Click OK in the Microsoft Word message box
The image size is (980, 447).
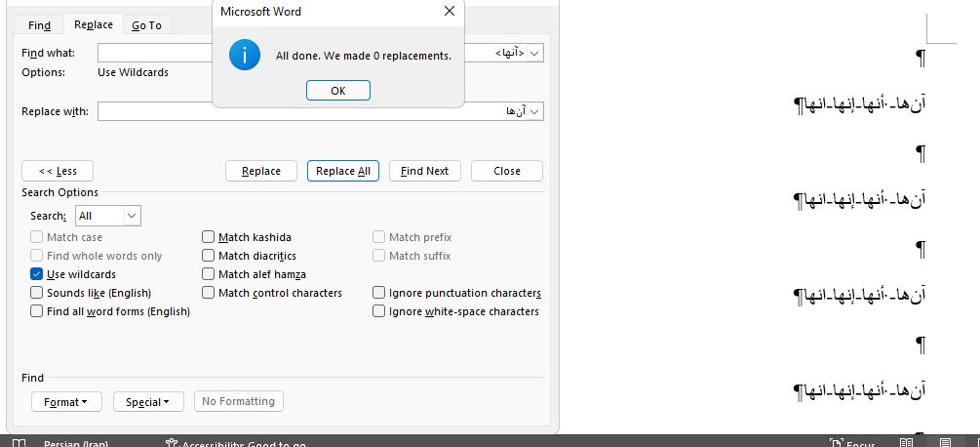point(338,90)
